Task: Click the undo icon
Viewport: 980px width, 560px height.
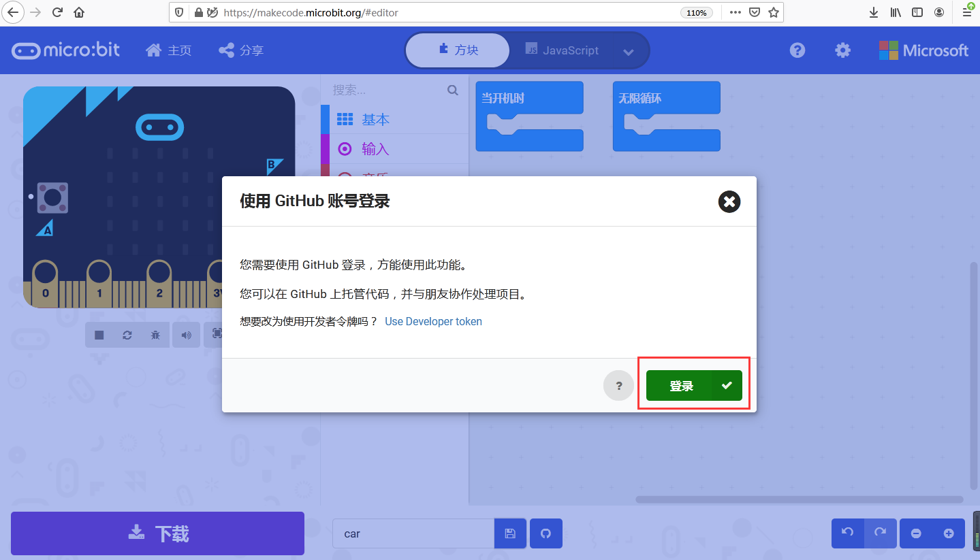Action: pyautogui.click(x=847, y=533)
